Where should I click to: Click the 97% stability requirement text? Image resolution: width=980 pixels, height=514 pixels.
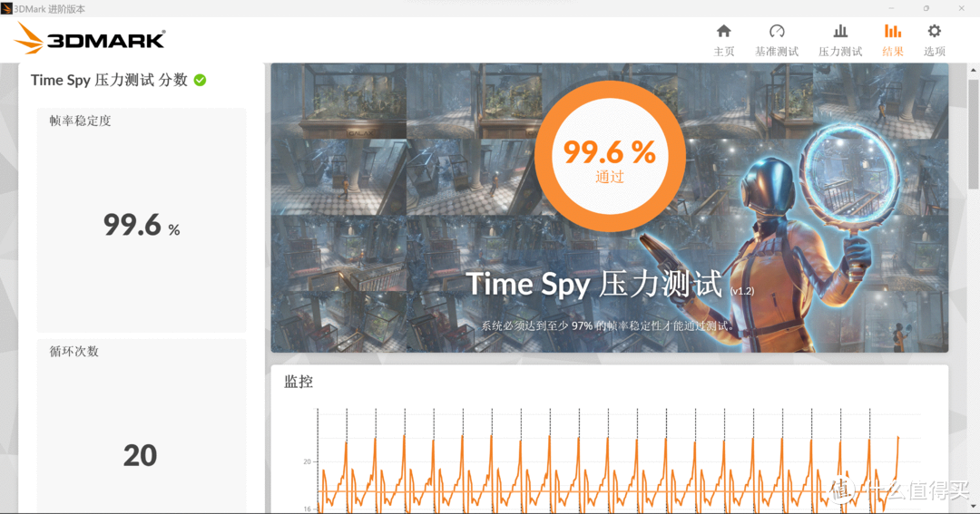(x=609, y=325)
